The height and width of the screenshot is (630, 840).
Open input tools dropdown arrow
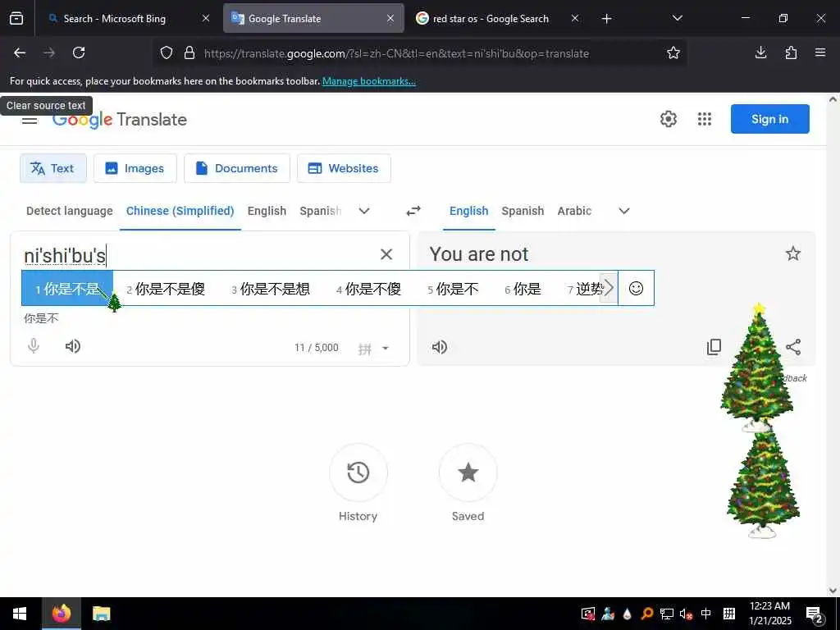pos(386,348)
